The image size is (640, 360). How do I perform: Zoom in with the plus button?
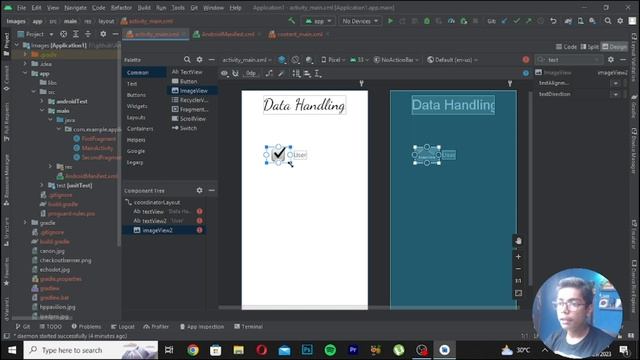tap(518, 257)
